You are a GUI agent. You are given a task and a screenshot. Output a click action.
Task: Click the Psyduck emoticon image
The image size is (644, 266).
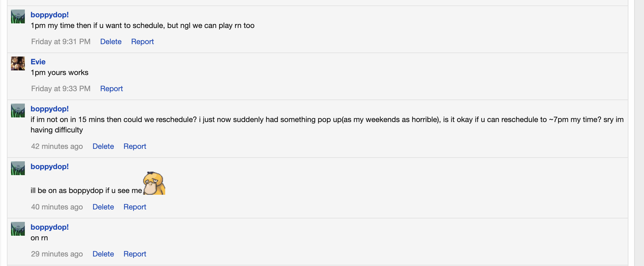[154, 183]
